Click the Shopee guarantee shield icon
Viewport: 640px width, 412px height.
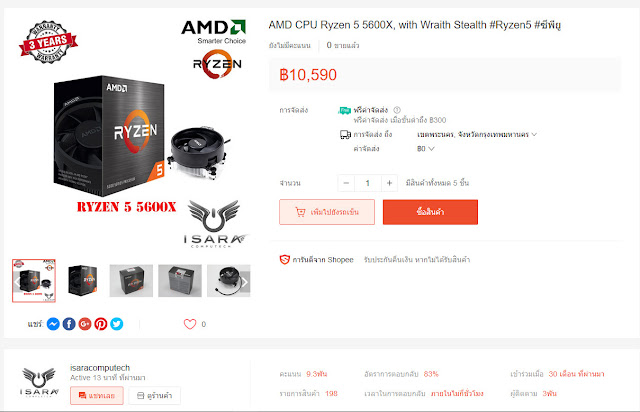(284, 259)
